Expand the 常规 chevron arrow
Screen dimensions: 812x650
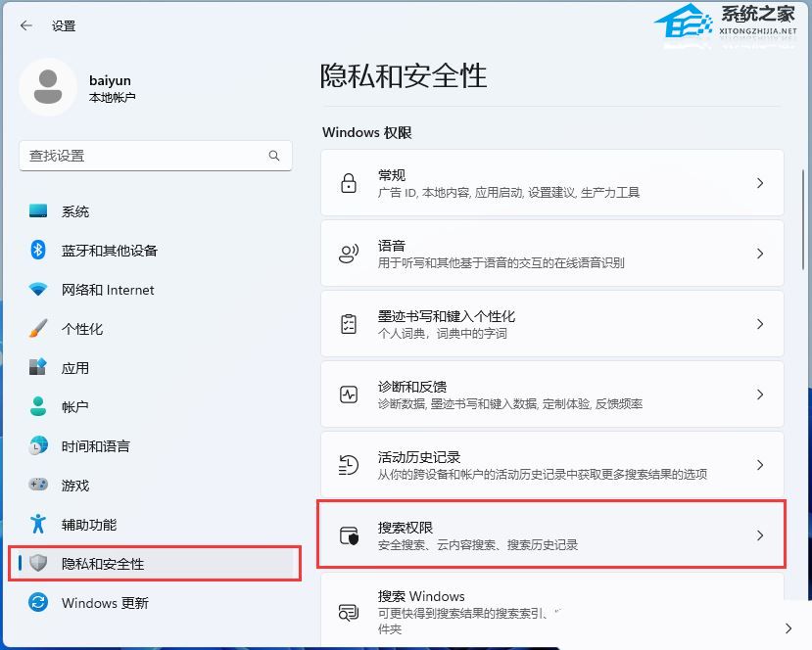click(x=760, y=183)
